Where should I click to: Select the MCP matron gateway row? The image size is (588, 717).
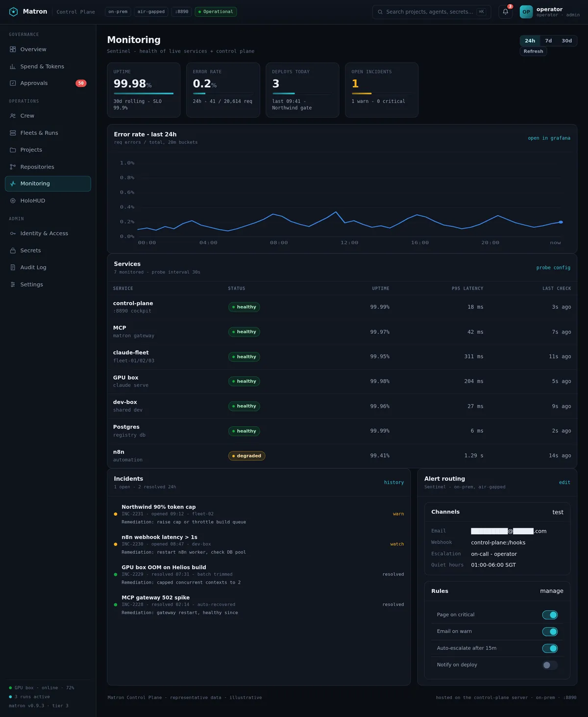click(x=342, y=332)
